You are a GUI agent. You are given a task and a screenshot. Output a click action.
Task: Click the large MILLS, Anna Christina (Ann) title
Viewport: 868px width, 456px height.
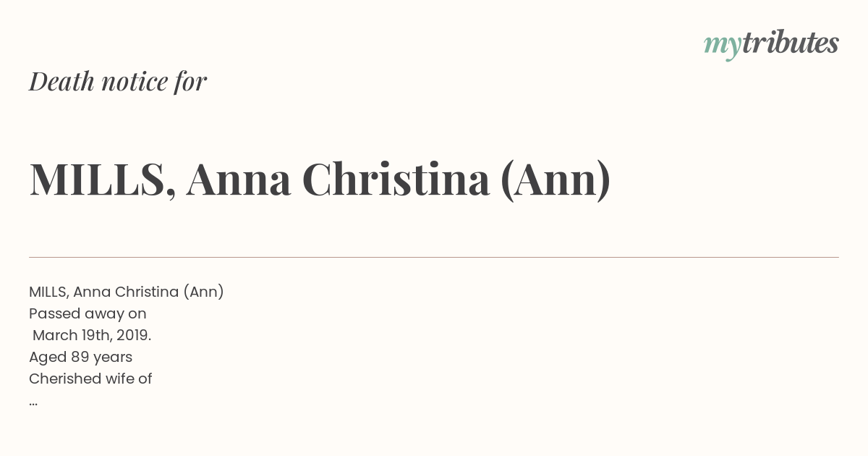[x=320, y=180]
